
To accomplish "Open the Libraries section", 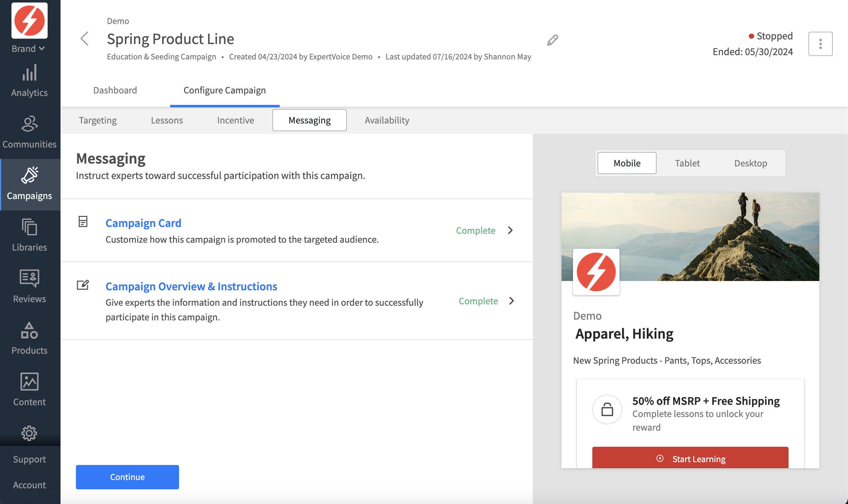I will 29,235.
